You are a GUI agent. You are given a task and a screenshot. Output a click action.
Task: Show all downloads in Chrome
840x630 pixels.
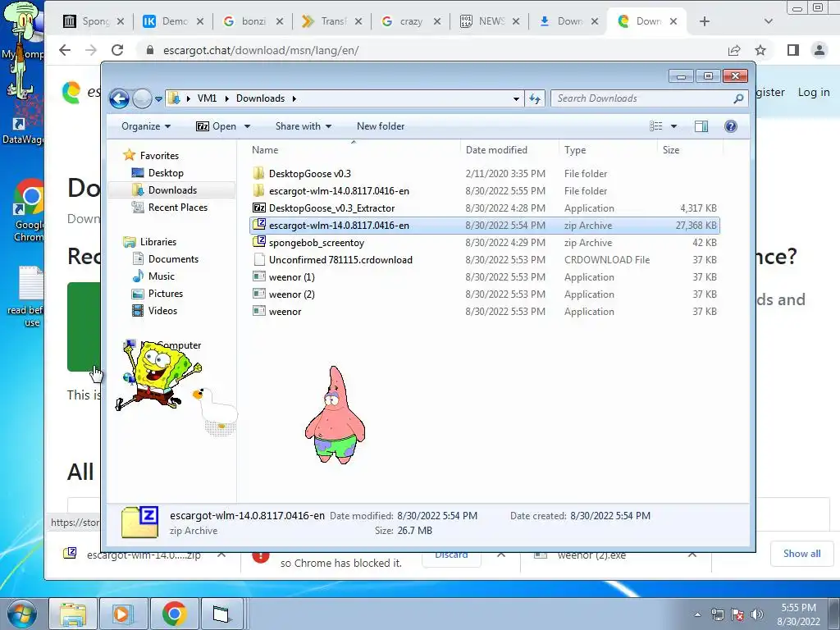click(x=801, y=554)
